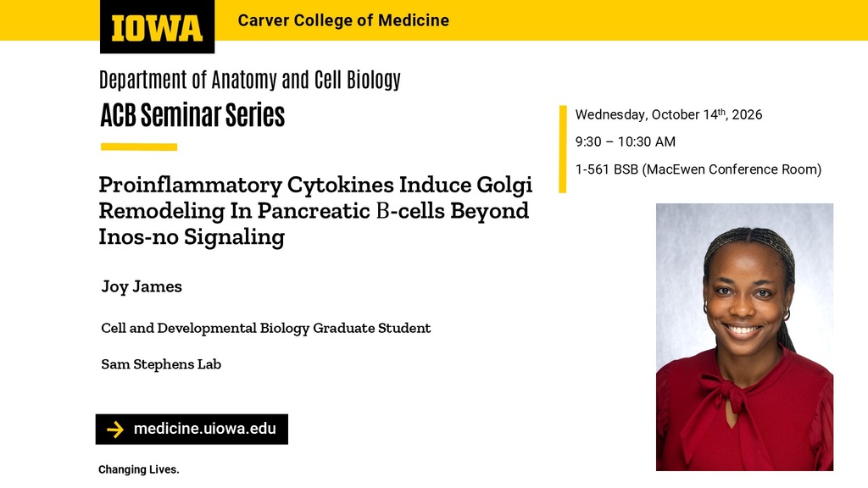
Task: Click the 1-561 BSB MacEwen Conference Room location
Action: [698, 169]
